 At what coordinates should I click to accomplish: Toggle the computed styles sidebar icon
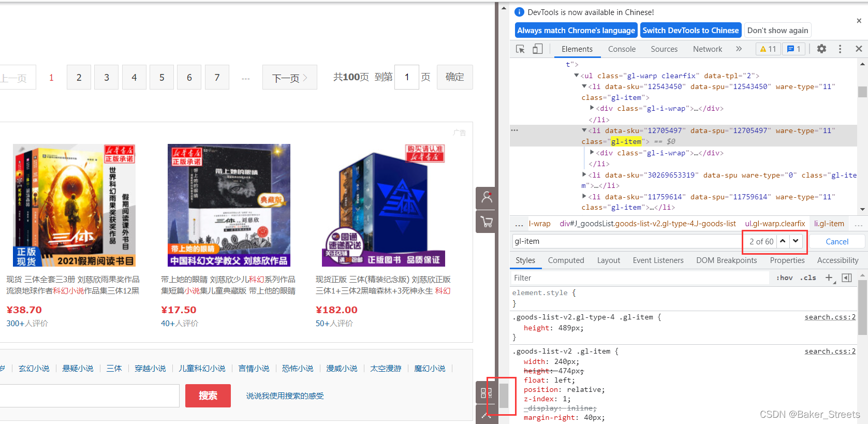click(x=847, y=278)
